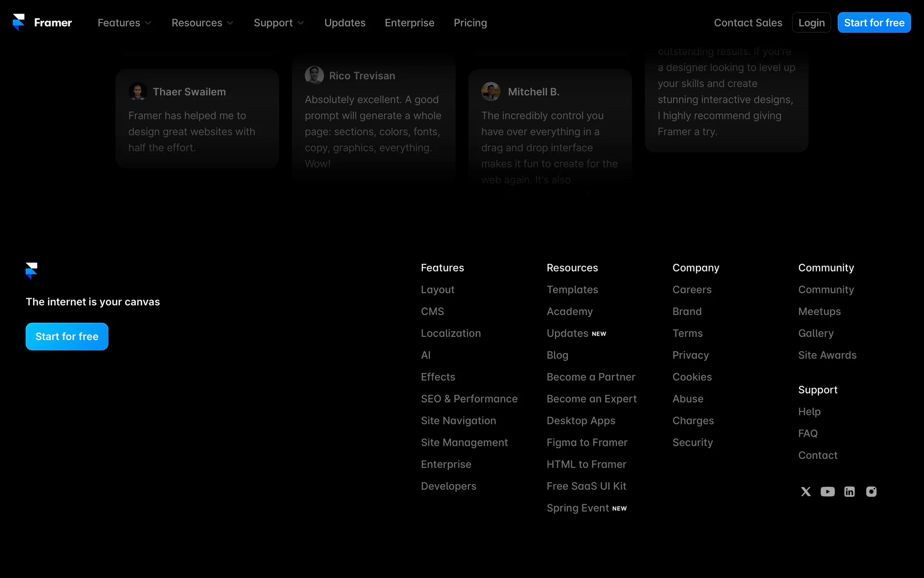Open the Figma to Framer link
Viewport: 924px width, 578px height.
(x=587, y=442)
